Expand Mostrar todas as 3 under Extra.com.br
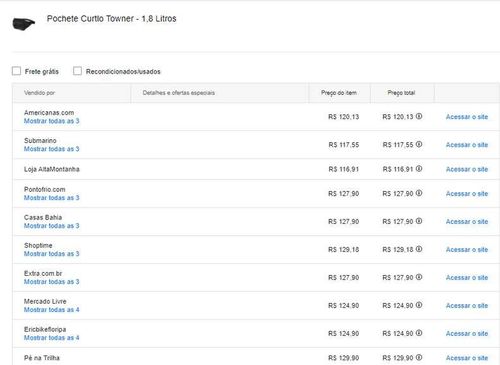Image resolution: width=500 pixels, height=365 pixels. click(52, 282)
